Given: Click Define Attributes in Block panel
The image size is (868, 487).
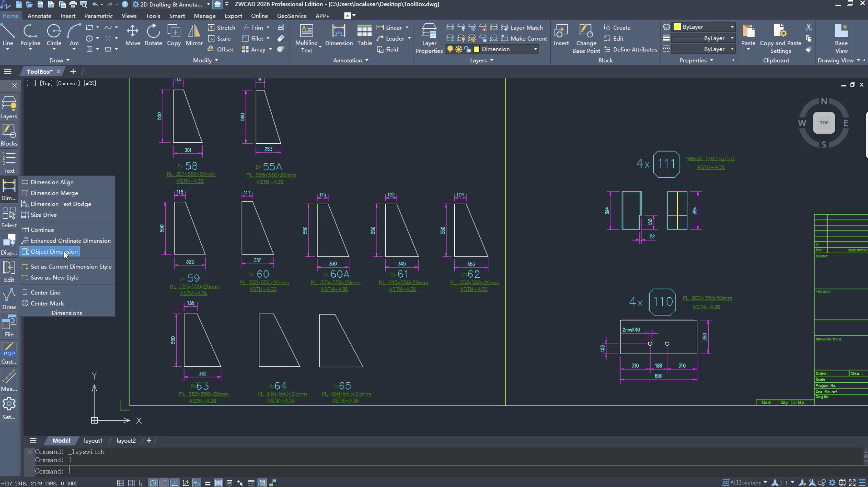Looking at the screenshot, I should 635,50.
